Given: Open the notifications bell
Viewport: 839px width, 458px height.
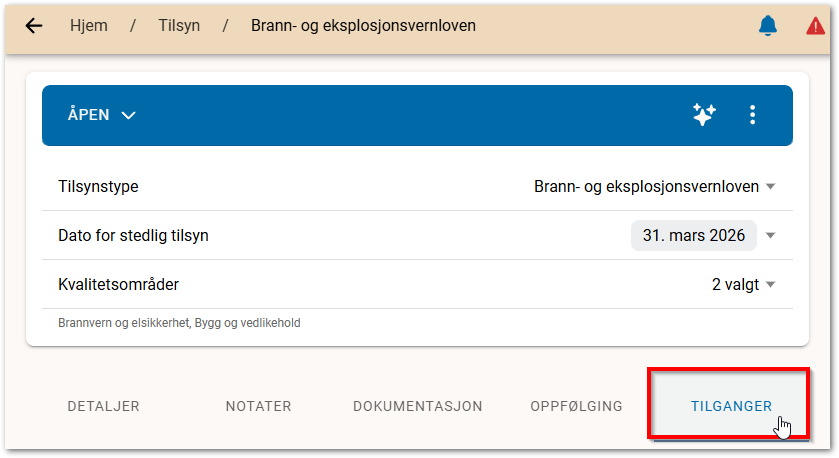Looking at the screenshot, I should point(768,26).
